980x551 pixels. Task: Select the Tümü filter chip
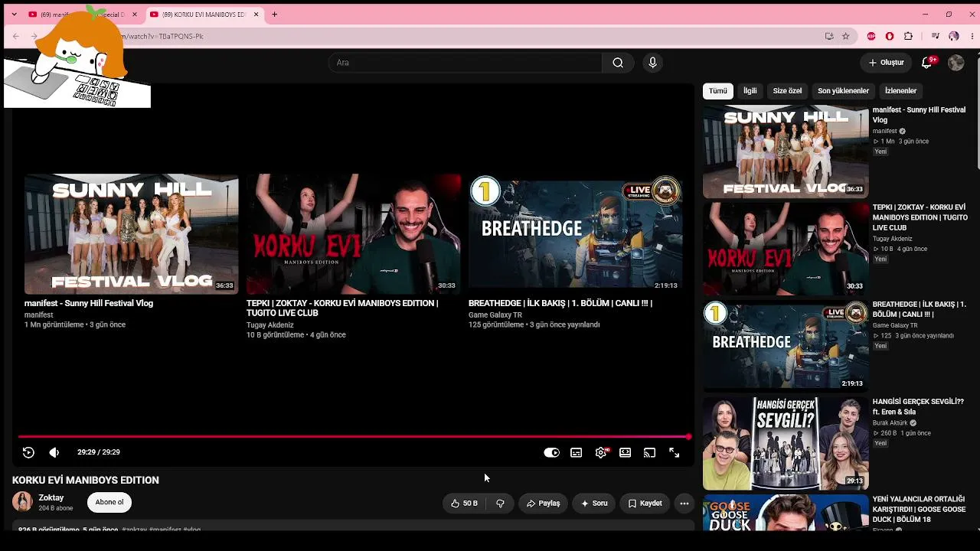[718, 91]
